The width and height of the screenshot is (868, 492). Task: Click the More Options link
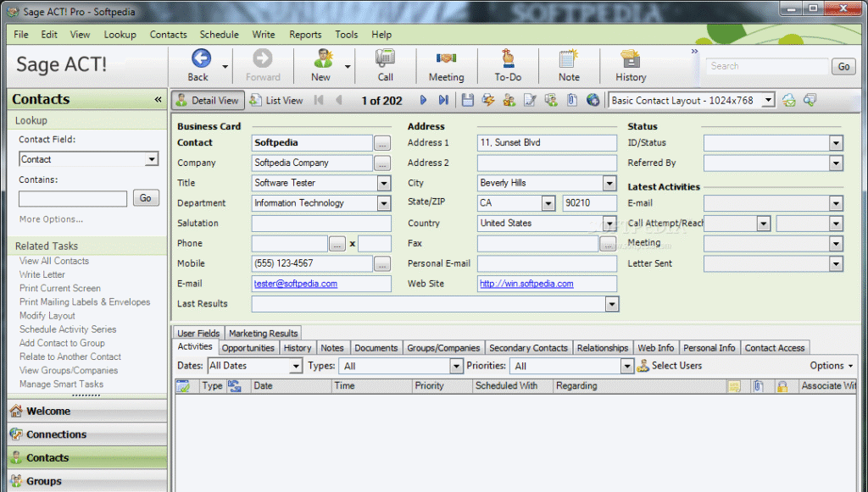(x=51, y=219)
